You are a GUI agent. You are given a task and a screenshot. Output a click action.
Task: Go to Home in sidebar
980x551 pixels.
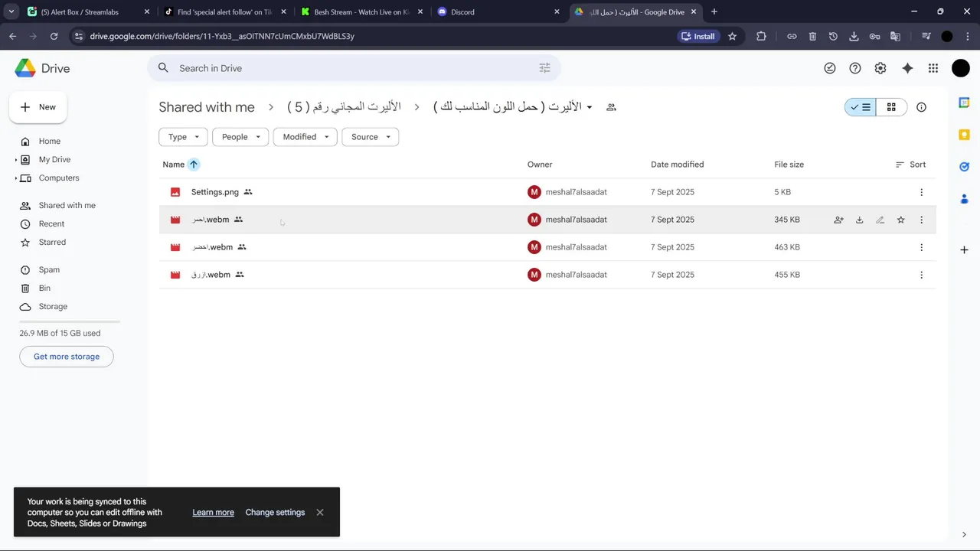[50, 142]
